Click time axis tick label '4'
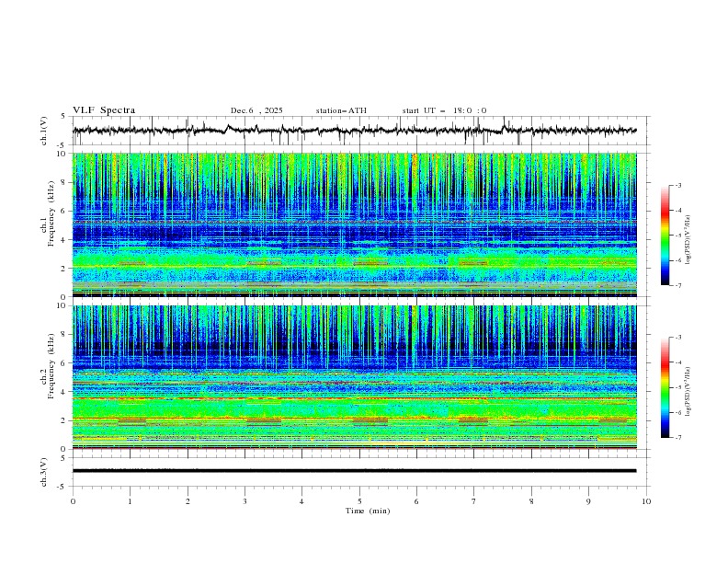The height and width of the screenshot is (563, 728). click(301, 501)
